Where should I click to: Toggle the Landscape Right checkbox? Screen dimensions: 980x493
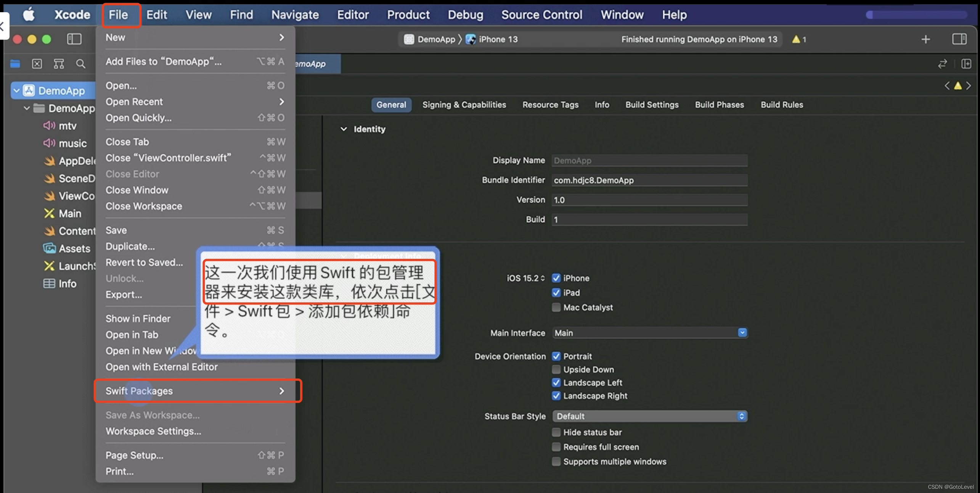point(556,396)
